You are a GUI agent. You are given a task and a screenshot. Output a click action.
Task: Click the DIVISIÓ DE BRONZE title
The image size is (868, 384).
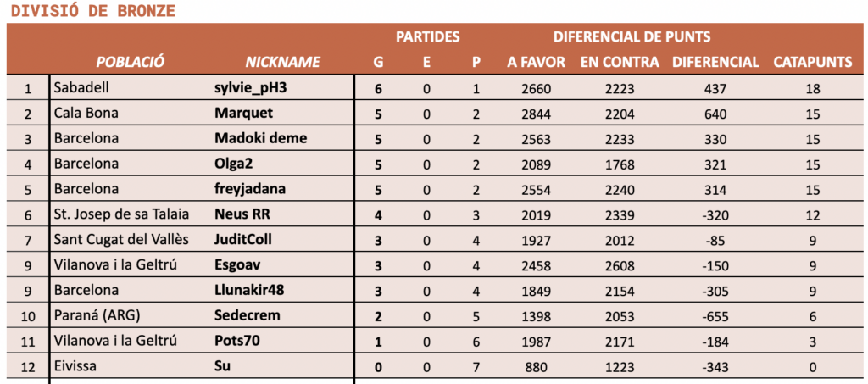click(x=92, y=11)
